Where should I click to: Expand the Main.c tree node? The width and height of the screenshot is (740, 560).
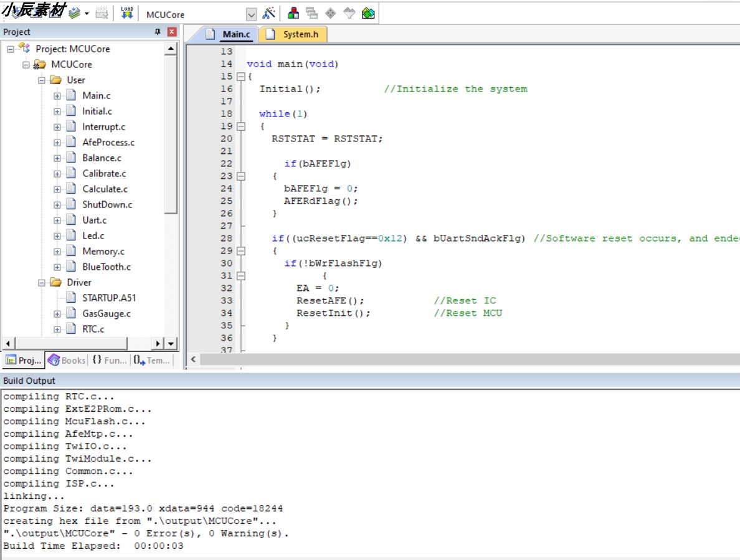point(57,96)
